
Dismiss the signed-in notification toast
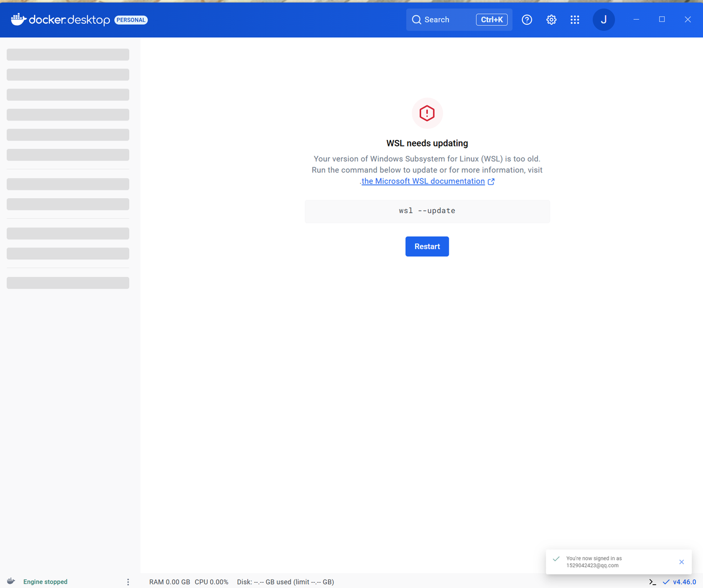pos(682,562)
